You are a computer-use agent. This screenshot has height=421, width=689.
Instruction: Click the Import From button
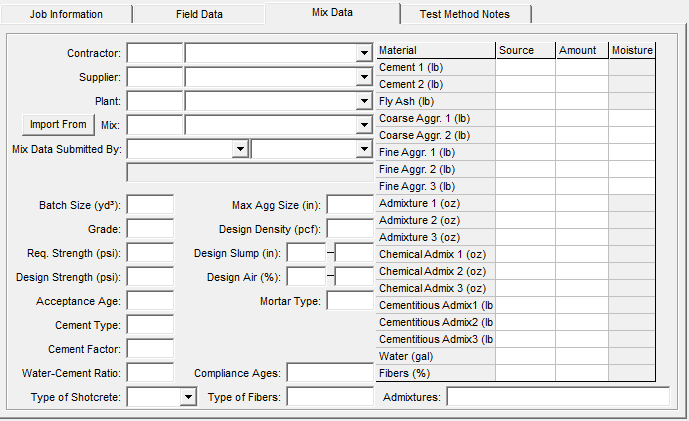(58, 125)
